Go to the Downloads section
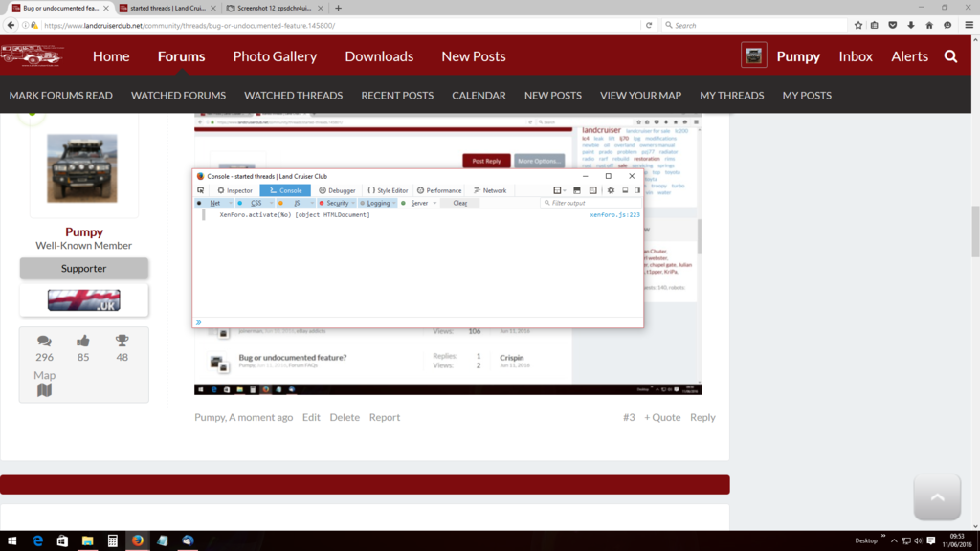980x551 pixels. 379,56
